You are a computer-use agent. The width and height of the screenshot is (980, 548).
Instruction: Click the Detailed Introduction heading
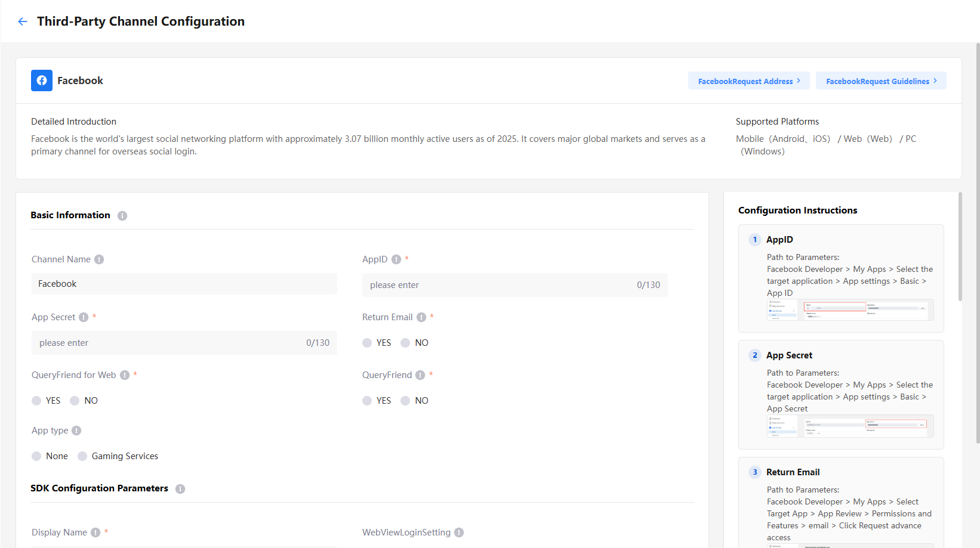[74, 122]
